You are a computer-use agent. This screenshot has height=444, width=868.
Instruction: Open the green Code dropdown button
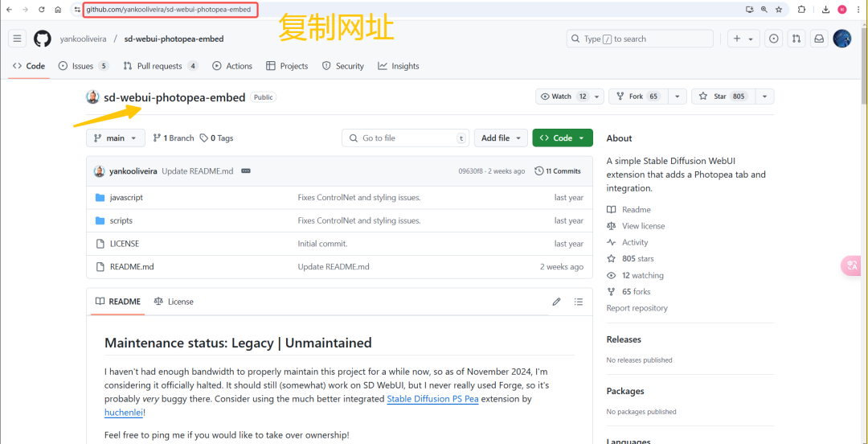pyautogui.click(x=563, y=138)
